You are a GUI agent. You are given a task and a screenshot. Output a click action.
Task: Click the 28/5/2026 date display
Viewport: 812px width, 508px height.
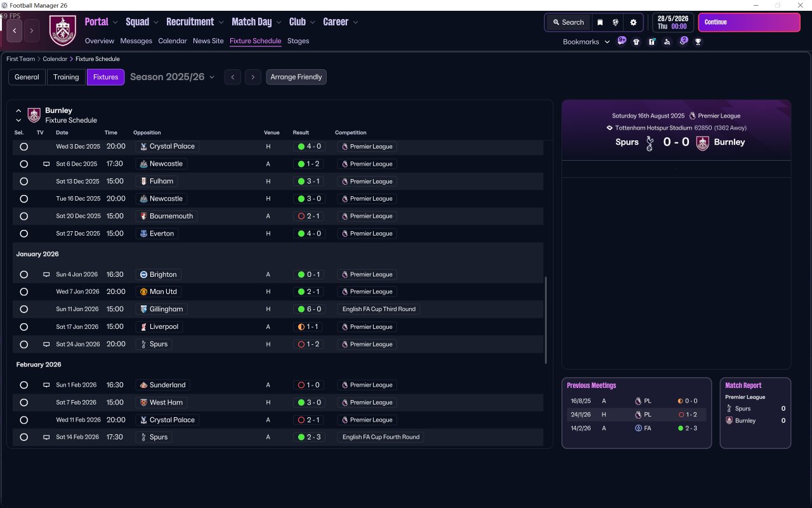[x=673, y=22]
